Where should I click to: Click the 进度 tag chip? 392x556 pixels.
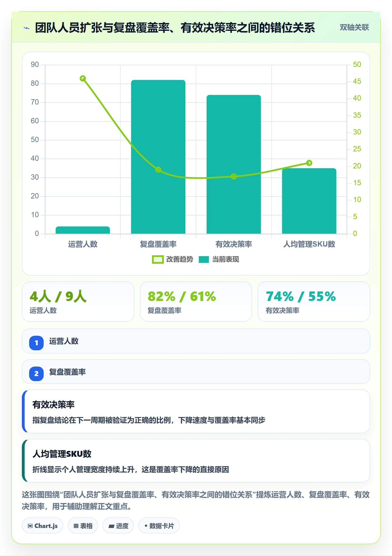pyautogui.click(x=118, y=526)
